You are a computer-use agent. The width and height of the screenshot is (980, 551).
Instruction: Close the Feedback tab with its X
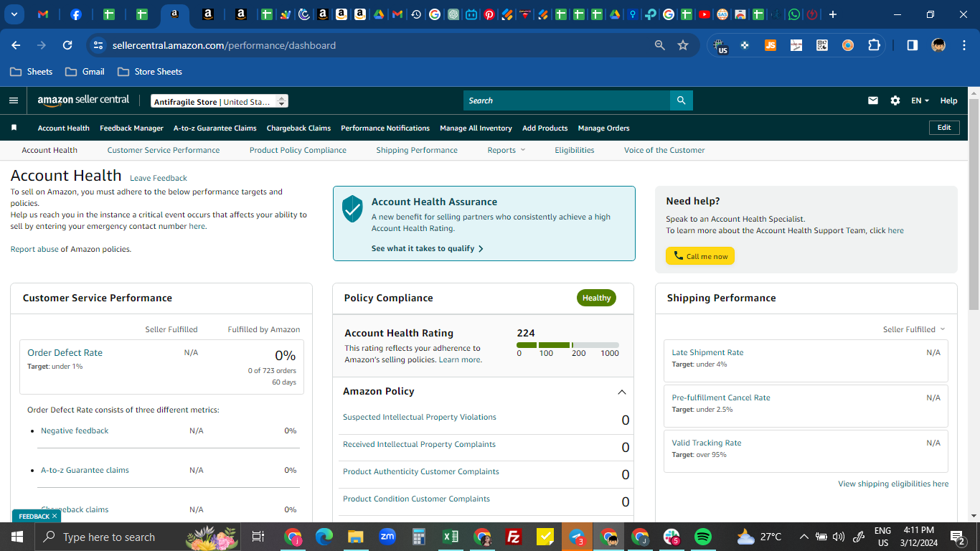[x=55, y=516]
